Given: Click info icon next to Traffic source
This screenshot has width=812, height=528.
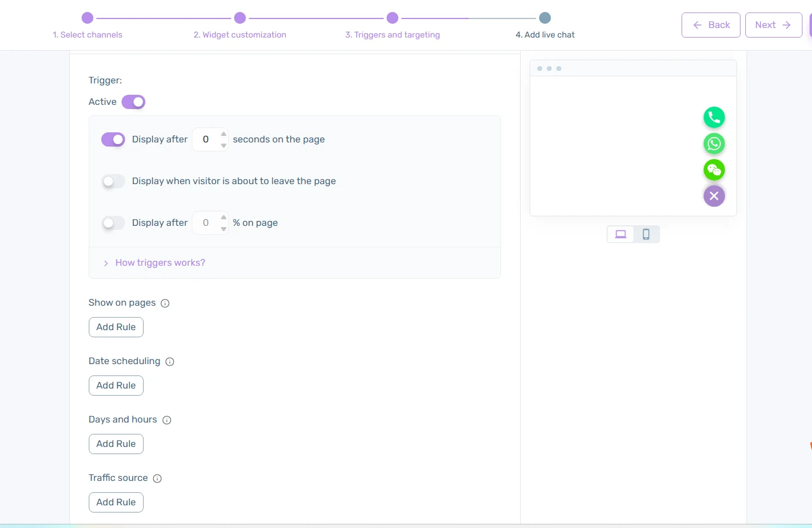Looking at the screenshot, I should (x=157, y=479).
